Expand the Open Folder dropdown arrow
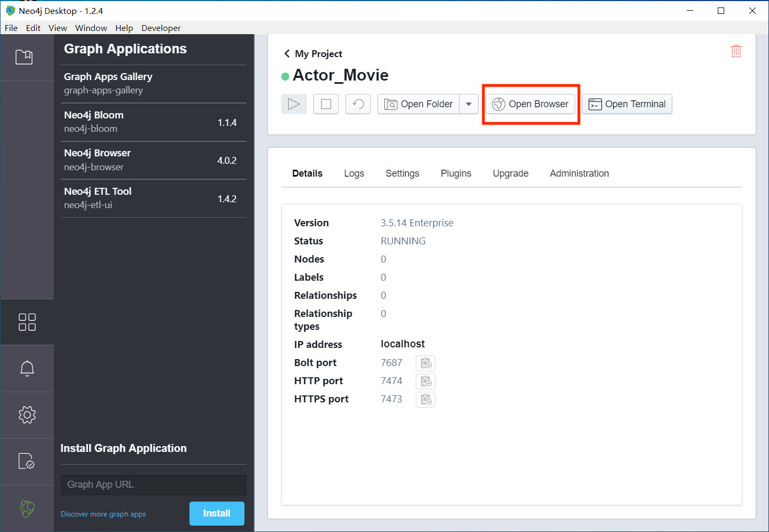769x532 pixels. [469, 104]
